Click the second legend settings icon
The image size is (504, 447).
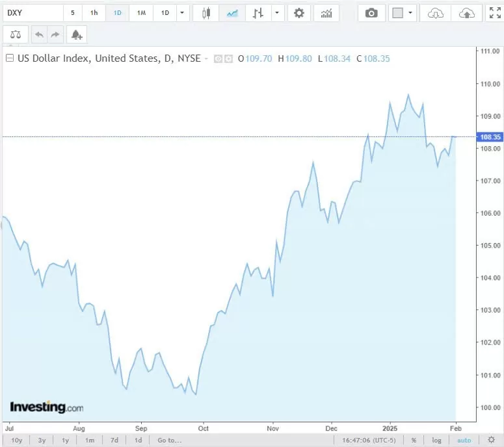[x=228, y=58]
